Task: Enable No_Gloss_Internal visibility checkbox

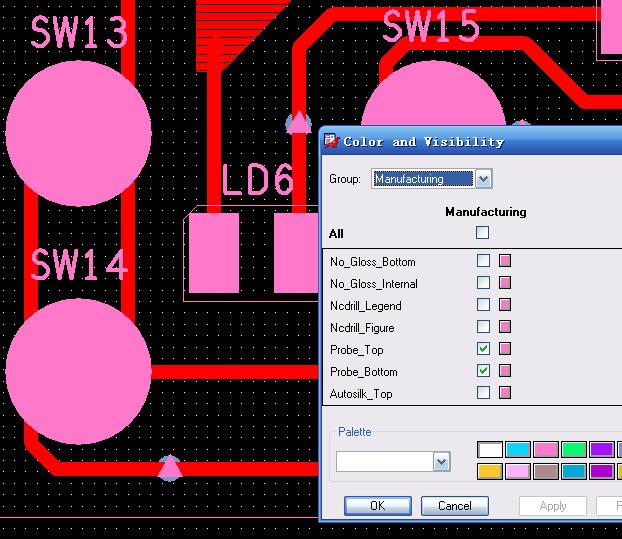Action: (483, 283)
